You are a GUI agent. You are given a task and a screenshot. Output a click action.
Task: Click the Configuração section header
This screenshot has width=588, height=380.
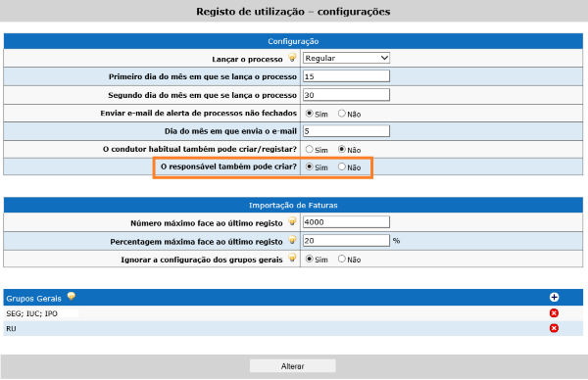293,41
